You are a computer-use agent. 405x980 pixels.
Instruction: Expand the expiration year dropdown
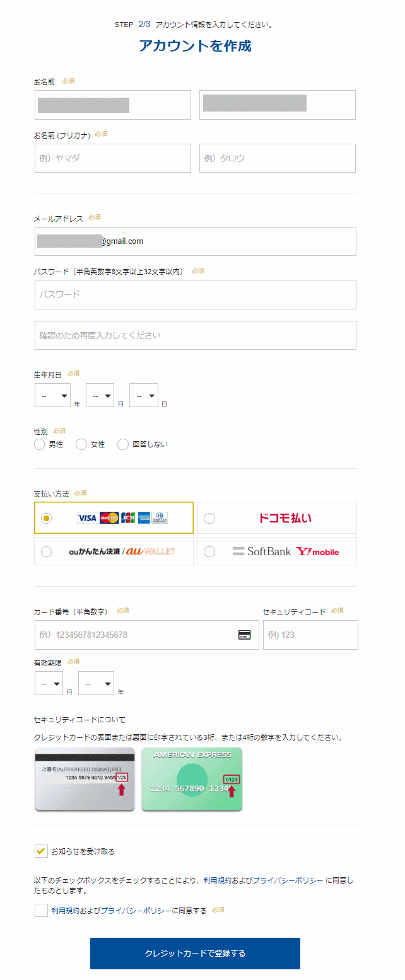click(96, 683)
